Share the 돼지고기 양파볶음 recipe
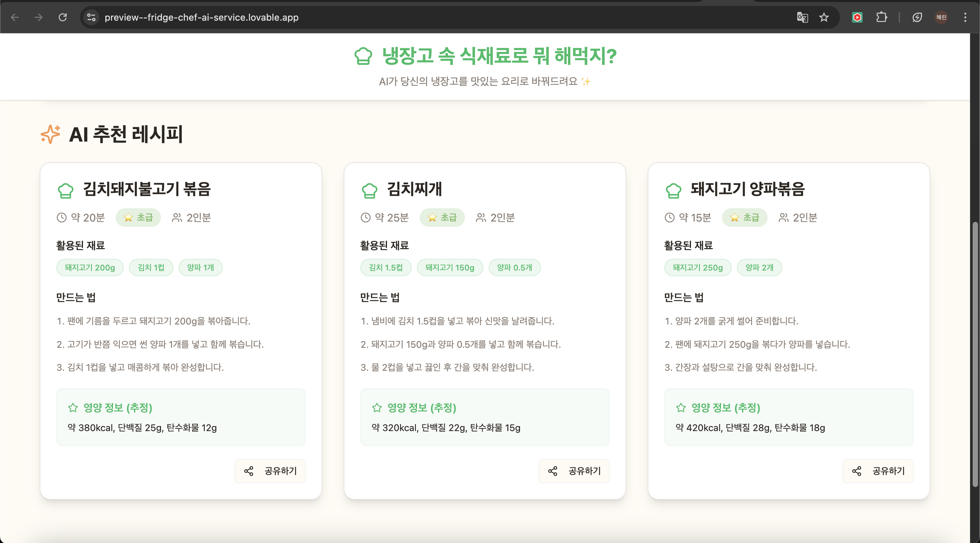The width and height of the screenshot is (980, 543). [x=878, y=471]
